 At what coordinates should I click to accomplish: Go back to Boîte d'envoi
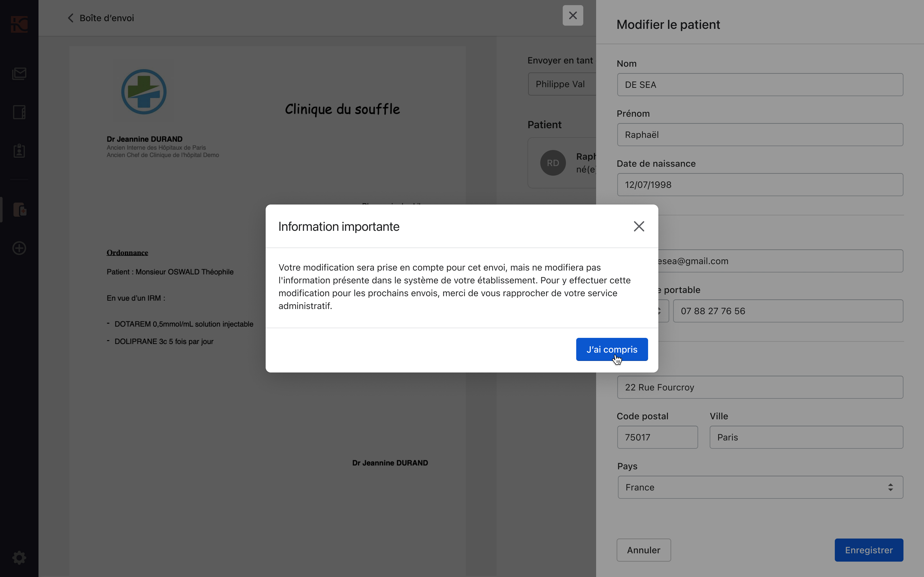point(101,18)
